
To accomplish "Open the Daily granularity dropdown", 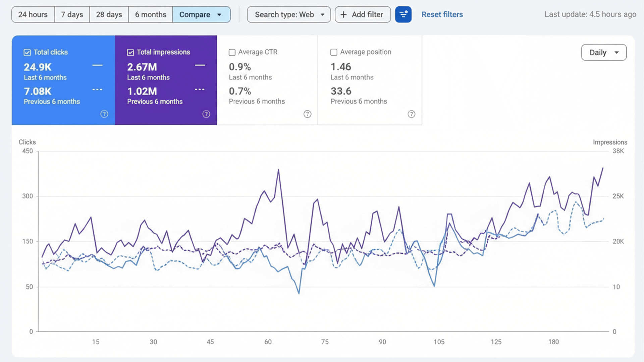I will tap(604, 52).
